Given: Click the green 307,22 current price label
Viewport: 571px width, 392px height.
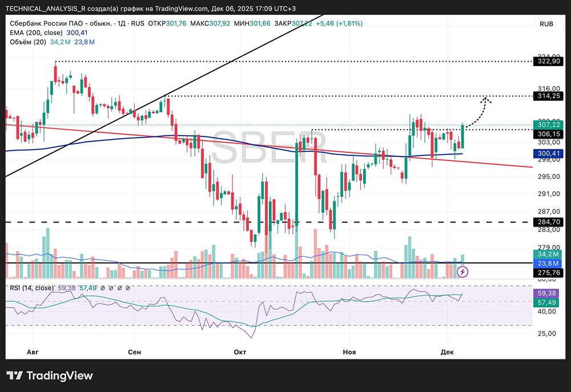Looking at the screenshot, I should (x=549, y=124).
